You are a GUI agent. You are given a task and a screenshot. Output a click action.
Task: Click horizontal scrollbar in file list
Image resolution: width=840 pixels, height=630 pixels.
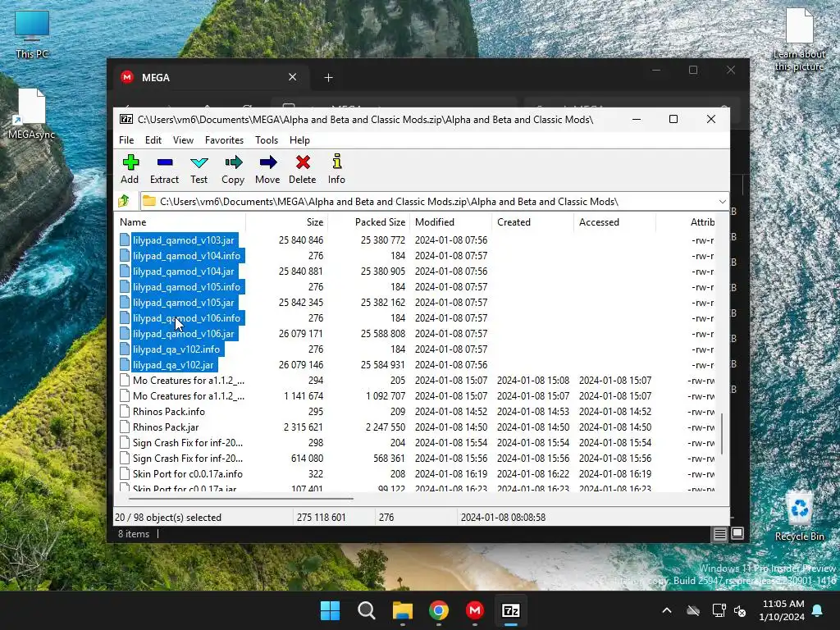(x=241, y=498)
